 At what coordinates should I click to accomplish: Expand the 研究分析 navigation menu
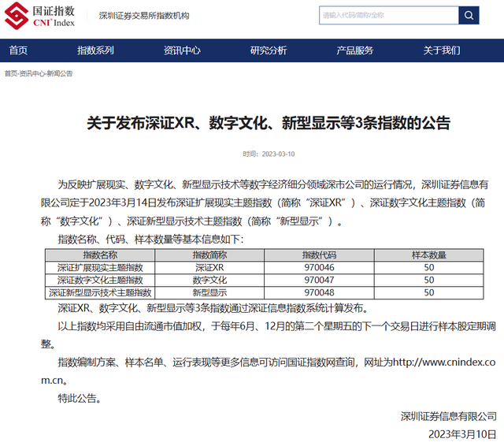coord(269,50)
